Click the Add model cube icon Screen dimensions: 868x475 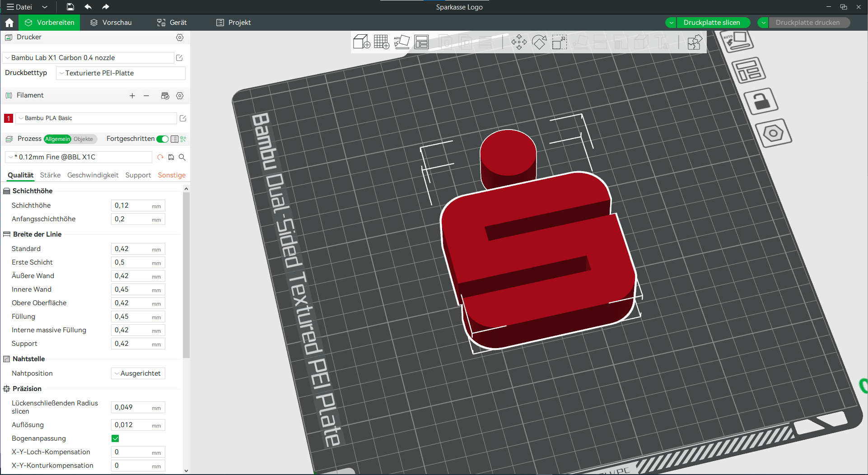pos(361,42)
